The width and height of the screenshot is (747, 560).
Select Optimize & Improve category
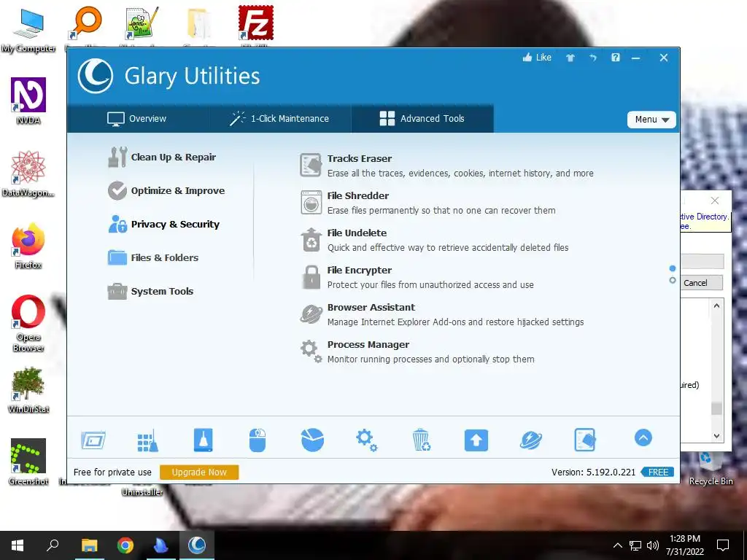pyautogui.click(x=166, y=190)
